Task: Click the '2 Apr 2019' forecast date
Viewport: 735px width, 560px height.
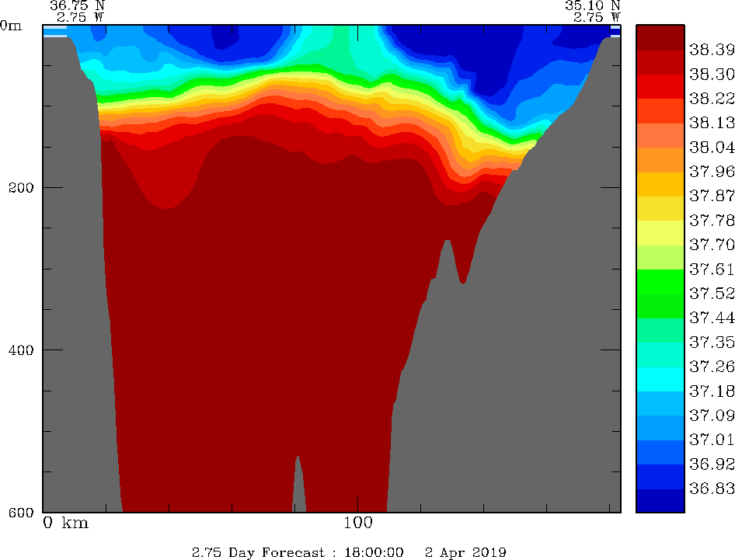Action: (x=465, y=552)
